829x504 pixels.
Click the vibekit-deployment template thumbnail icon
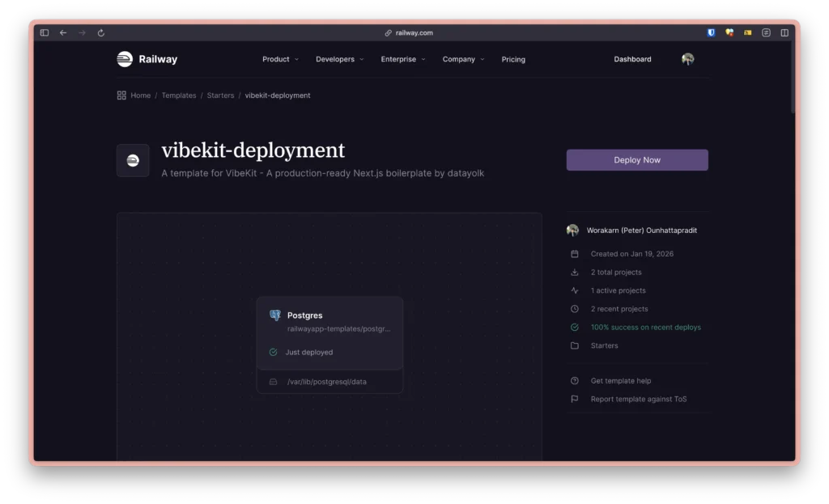133,160
